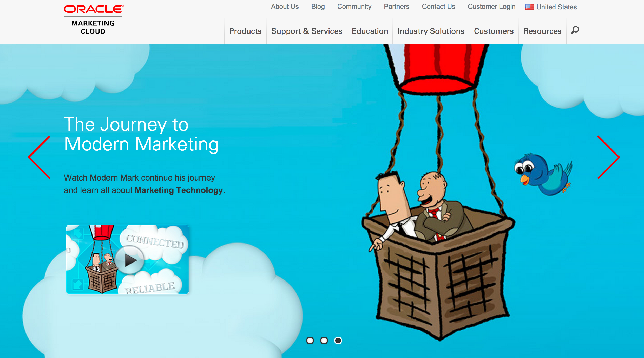The image size is (644, 358).
Task: Open the search magnifier icon
Action: (x=575, y=30)
